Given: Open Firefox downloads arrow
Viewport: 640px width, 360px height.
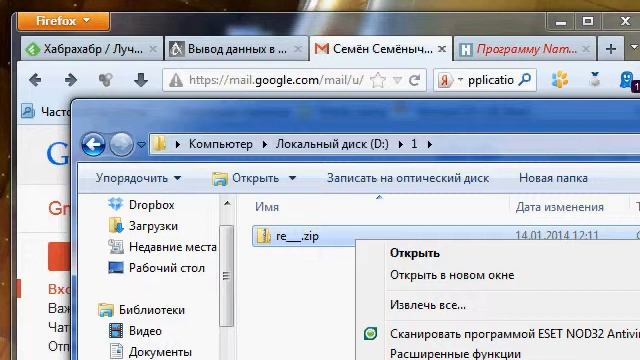Looking at the screenshot, I should click(x=141, y=80).
